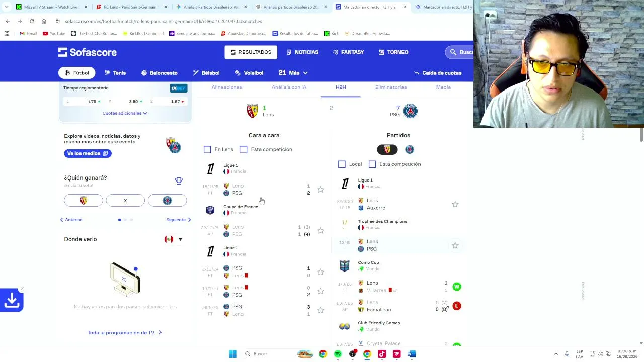Switch to the MisaelHV Stream browser tab
644x362 pixels.
(x=48, y=7)
